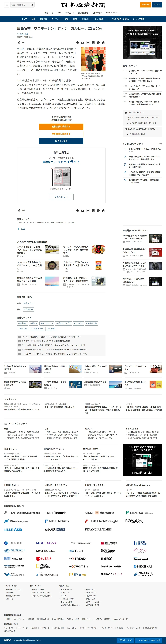166x644 pixels.
Task: Open the NIKKEI Prime dropdown
Action: click(x=113, y=13)
